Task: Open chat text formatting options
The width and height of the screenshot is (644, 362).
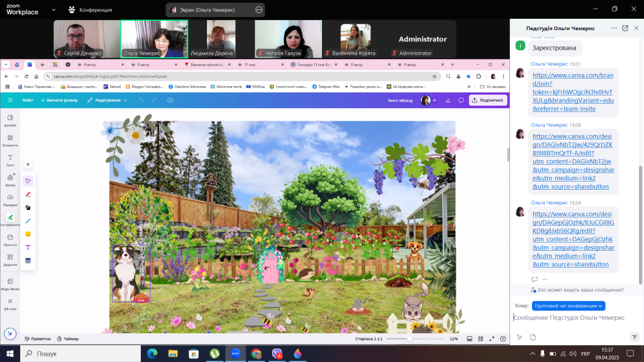Action: 519,337
